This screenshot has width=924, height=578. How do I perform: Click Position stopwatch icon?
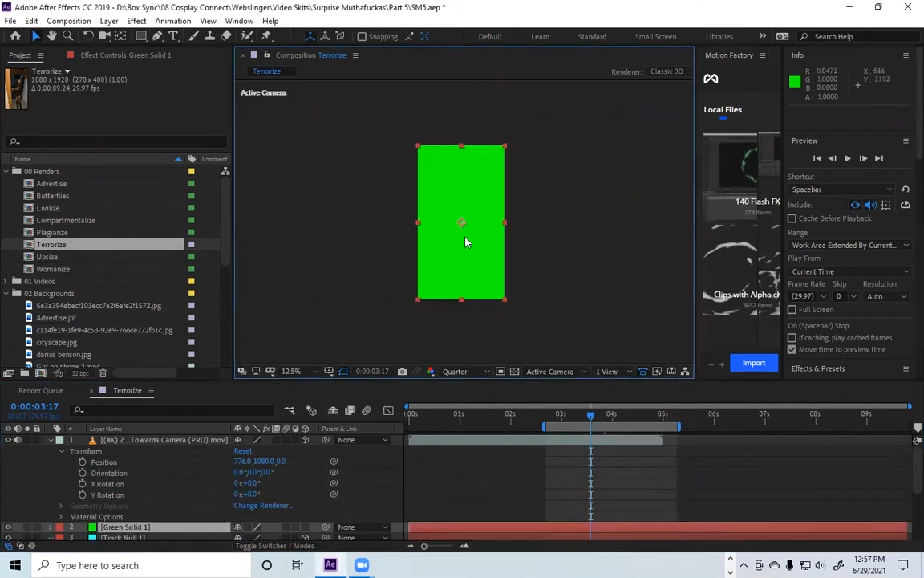[83, 462]
